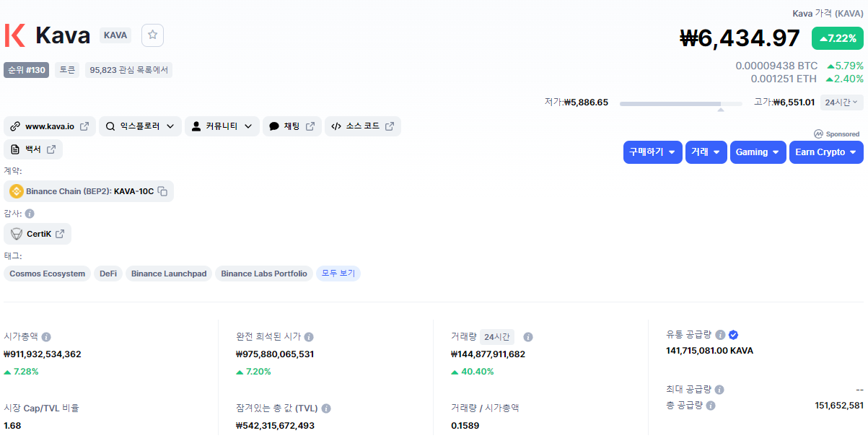Click external-link icon on www.kava.io

coord(84,126)
